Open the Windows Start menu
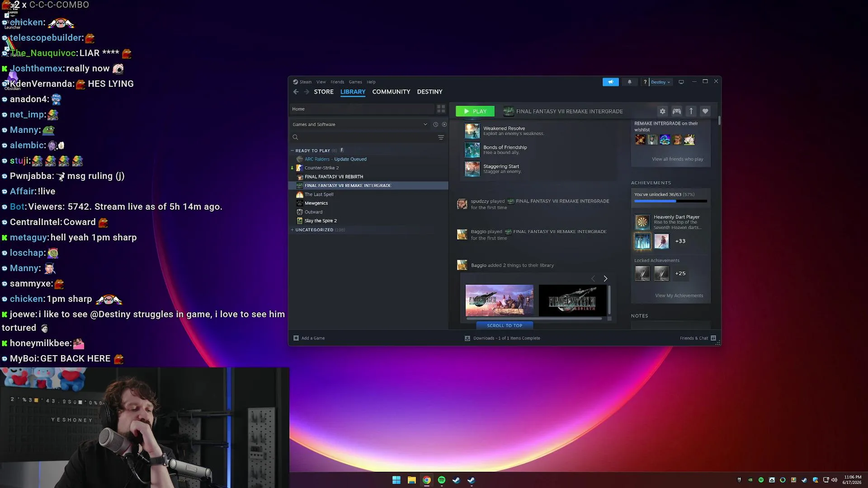This screenshot has height=488, width=868. pos(396,480)
